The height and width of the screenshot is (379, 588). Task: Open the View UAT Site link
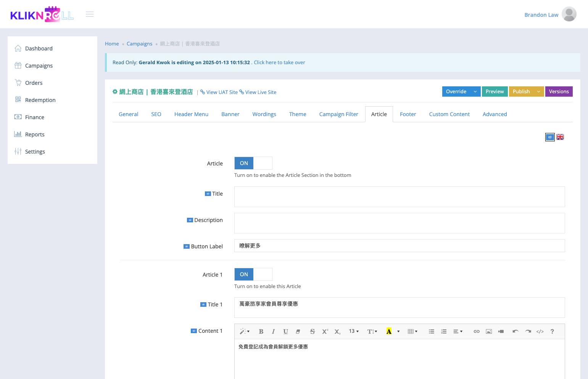click(219, 92)
